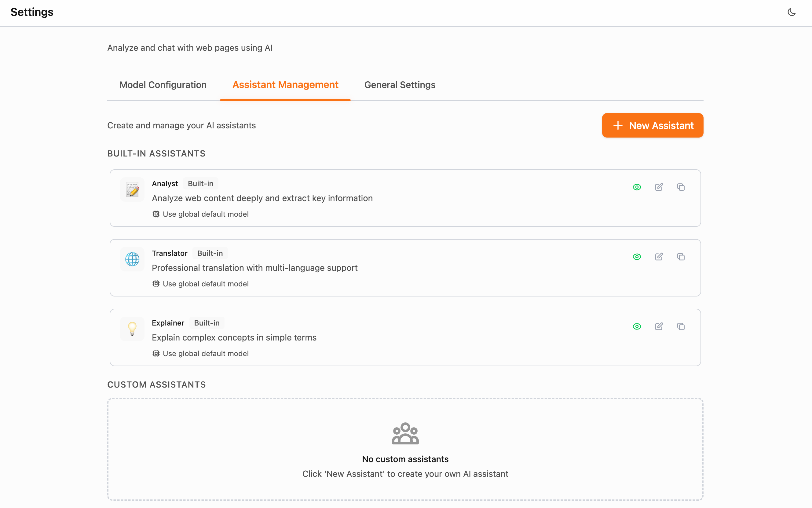Toggle visibility of the Translator assistant

[637, 257]
